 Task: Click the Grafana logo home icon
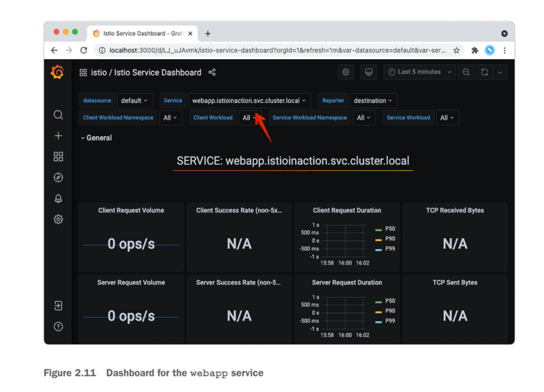[57, 72]
